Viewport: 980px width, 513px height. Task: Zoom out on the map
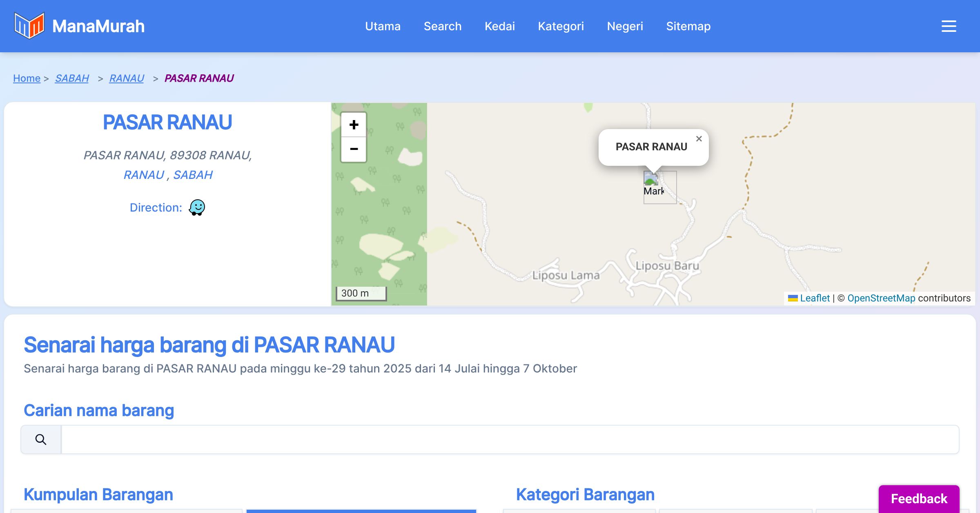[x=354, y=149]
